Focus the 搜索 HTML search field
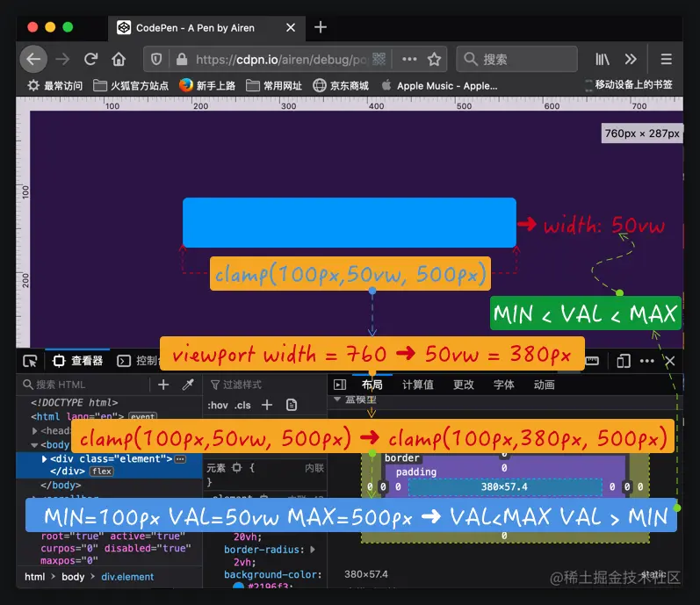This screenshot has width=700, height=605. coord(85,385)
